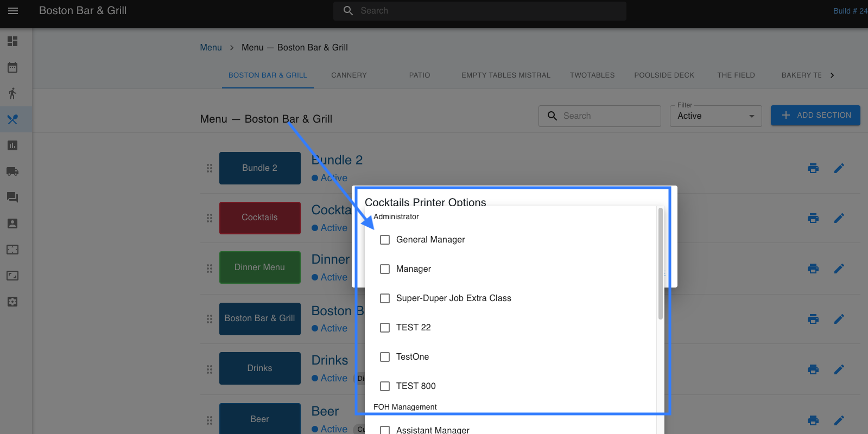
Task: Click printer icon for Bundle 2 row
Action: [x=813, y=168]
